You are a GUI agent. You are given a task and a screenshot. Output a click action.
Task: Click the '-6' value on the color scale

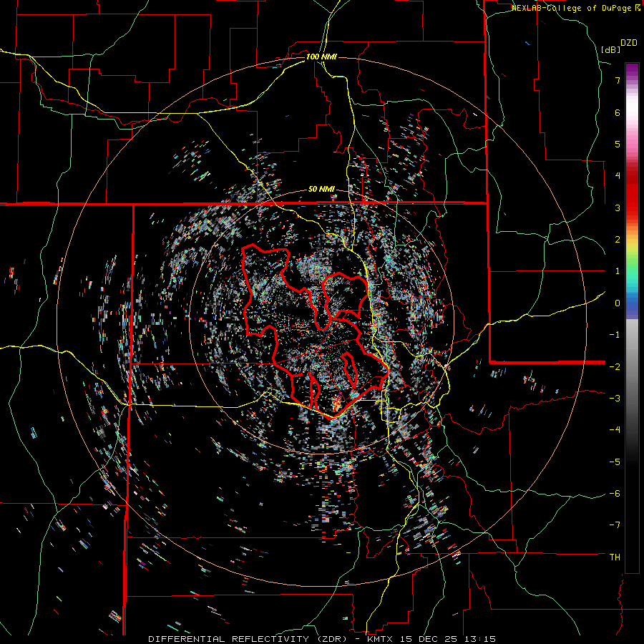coord(615,493)
